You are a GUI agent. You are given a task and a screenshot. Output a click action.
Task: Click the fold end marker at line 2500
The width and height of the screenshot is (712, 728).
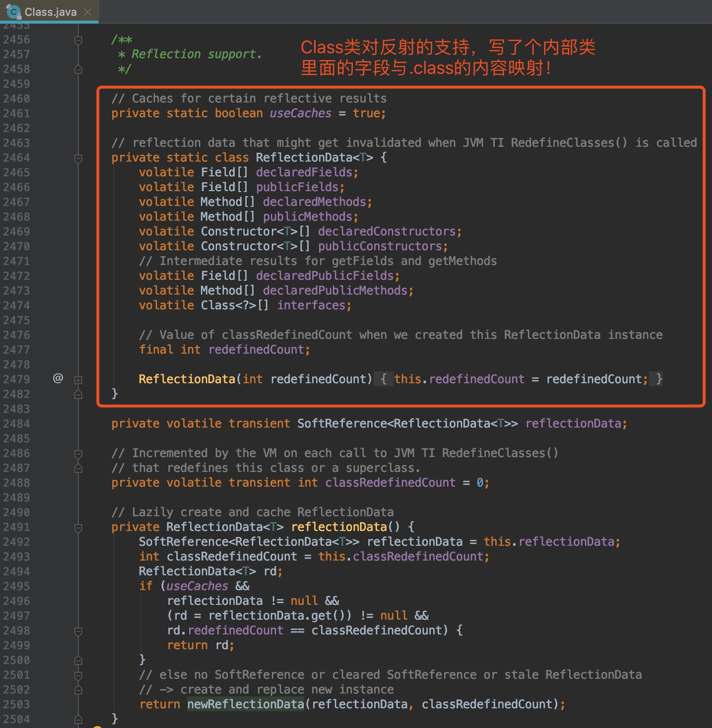click(78, 661)
